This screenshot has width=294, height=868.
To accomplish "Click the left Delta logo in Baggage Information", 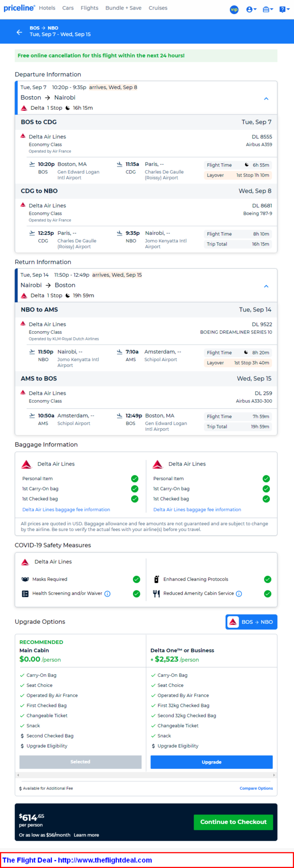I will (27, 464).
